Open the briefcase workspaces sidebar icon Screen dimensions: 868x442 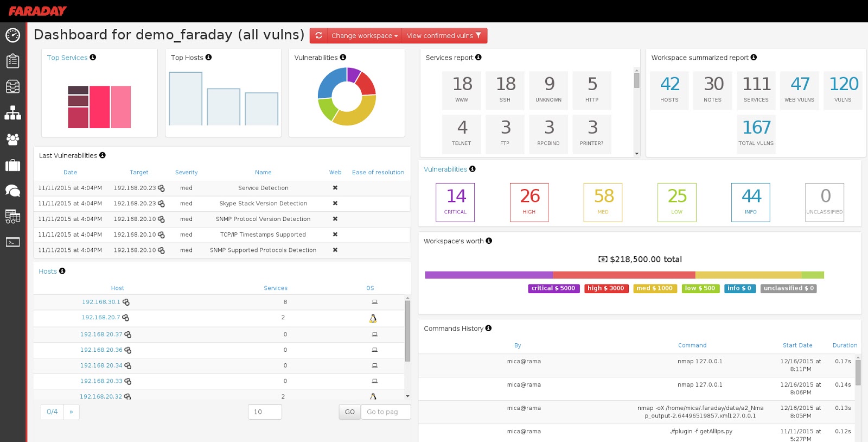coord(12,165)
